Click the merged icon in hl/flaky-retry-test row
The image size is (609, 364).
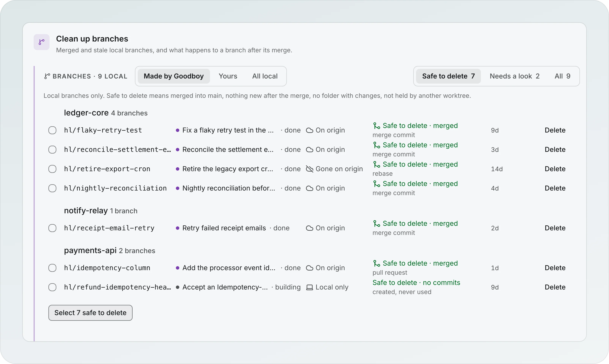tap(377, 126)
